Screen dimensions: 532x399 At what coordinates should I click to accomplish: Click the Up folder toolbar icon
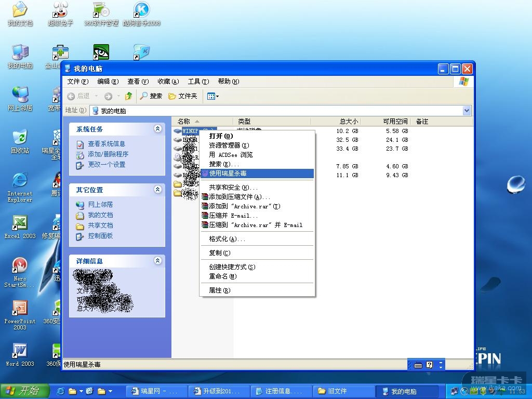[128, 96]
